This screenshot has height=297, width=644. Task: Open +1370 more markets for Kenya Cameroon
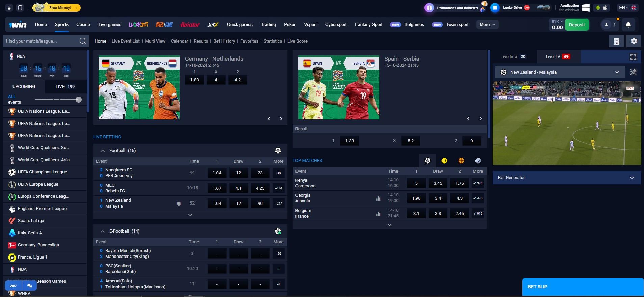pyautogui.click(x=478, y=183)
